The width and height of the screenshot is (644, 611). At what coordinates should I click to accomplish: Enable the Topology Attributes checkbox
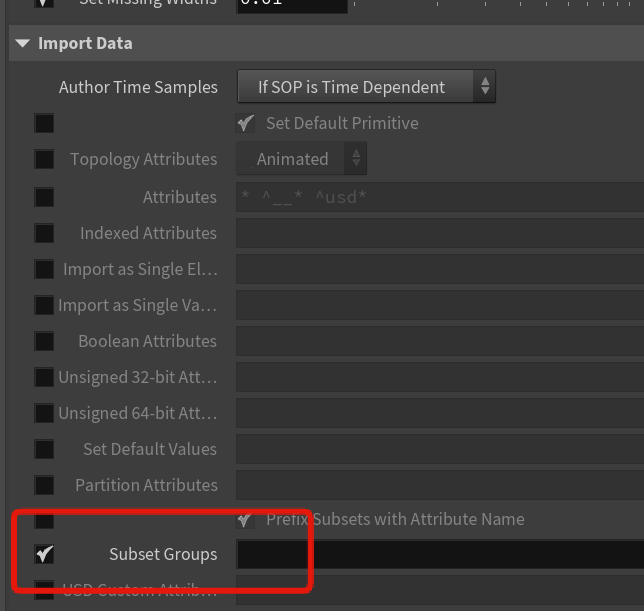pos(44,159)
